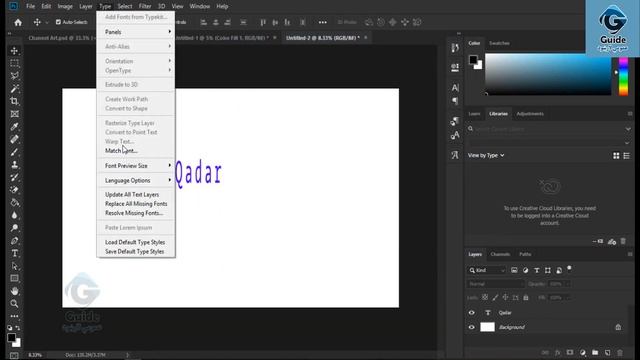Switch Libraries to list view
This screenshot has width=640, height=360.
627,156
